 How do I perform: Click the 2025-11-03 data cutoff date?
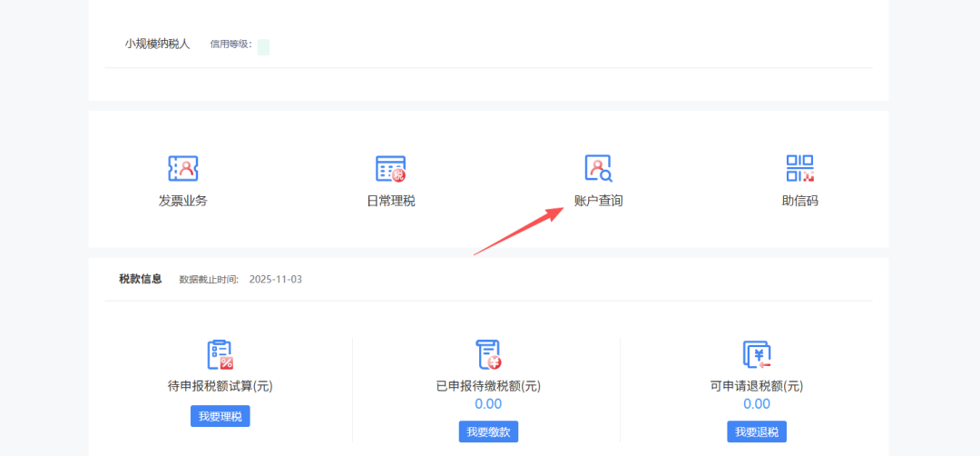(x=275, y=280)
